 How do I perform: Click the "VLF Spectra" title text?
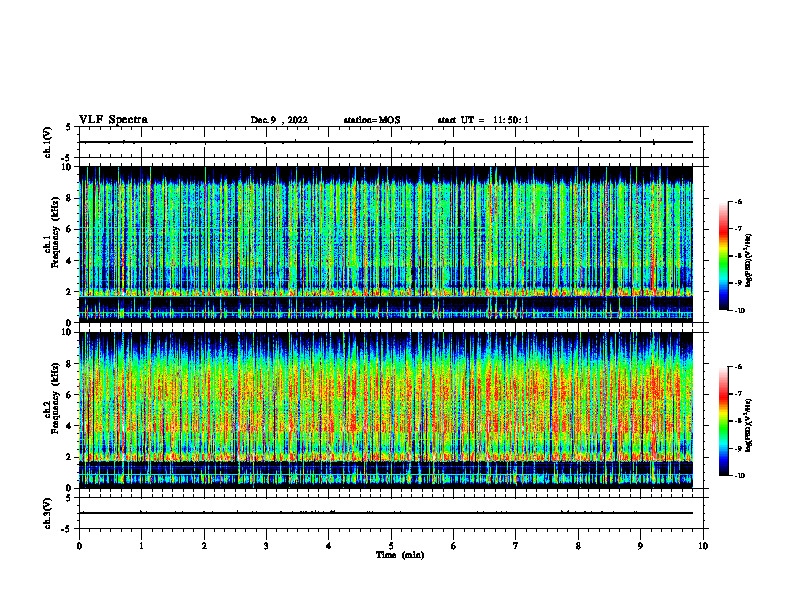pos(113,120)
